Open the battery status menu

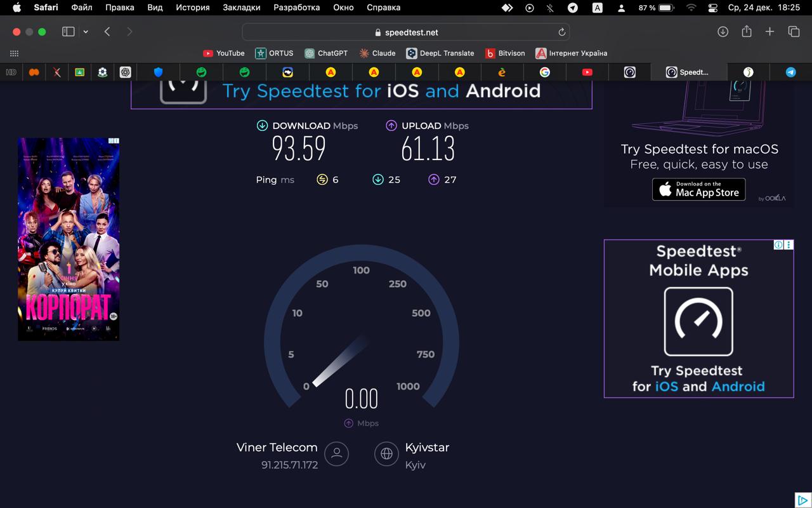point(657,8)
